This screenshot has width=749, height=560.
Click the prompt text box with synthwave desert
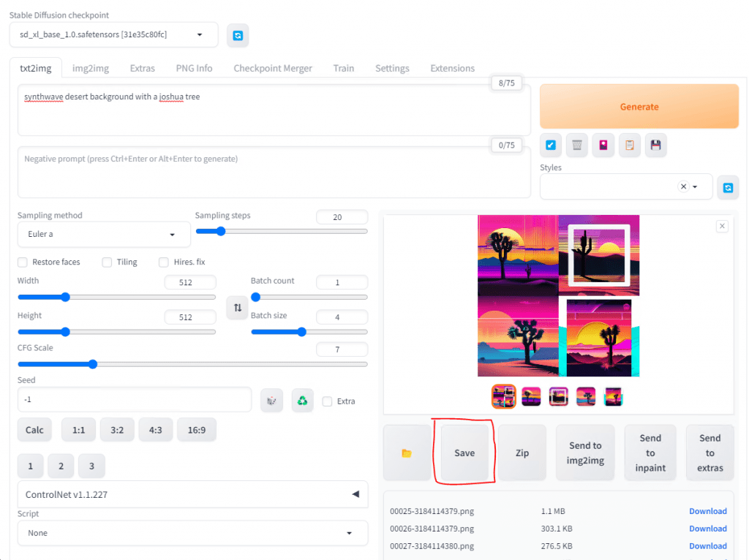[274, 110]
